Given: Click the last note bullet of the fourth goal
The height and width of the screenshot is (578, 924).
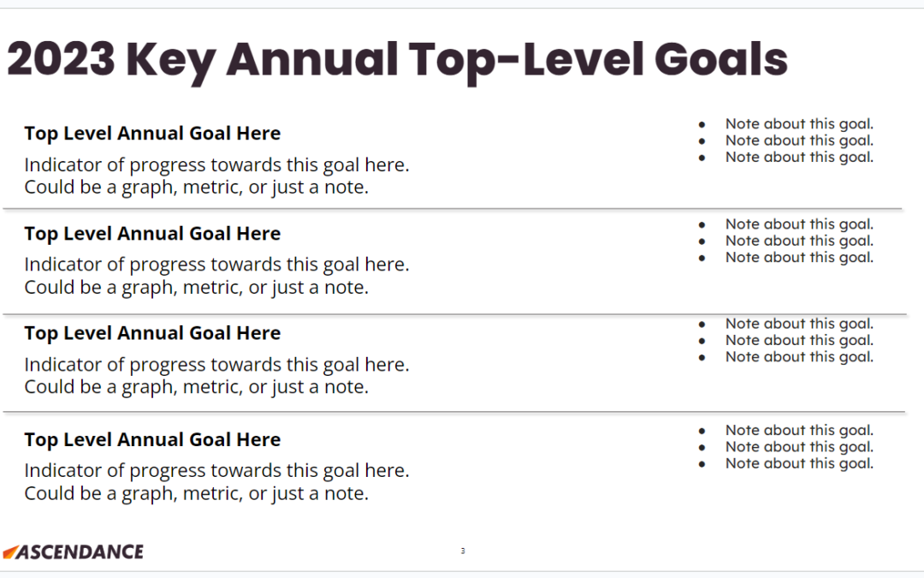Looking at the screenshot, I should pyautogui.click(x=798, y=463).
